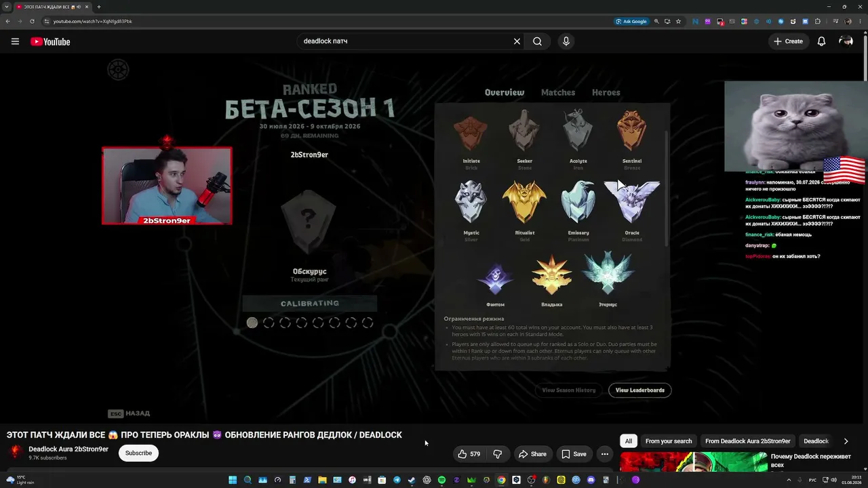Reload the page in Chrome

tap(32, 21)
